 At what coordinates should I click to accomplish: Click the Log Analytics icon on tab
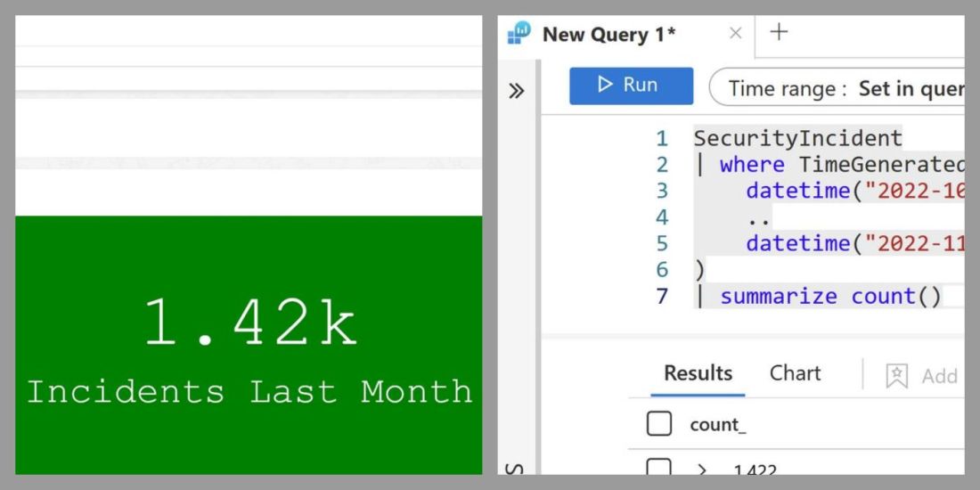pos(519,32)
